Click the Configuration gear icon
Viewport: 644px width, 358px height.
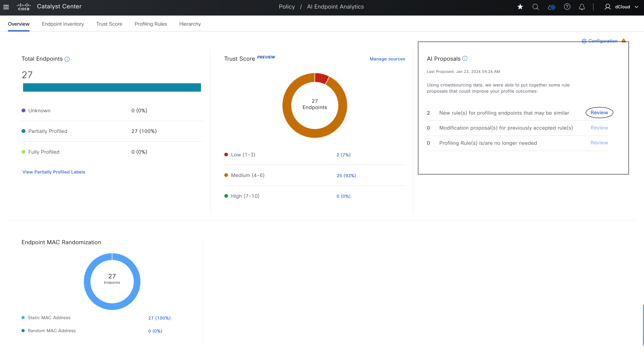click(584, 41)
